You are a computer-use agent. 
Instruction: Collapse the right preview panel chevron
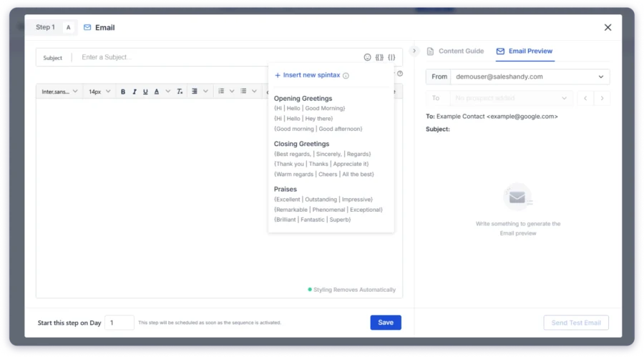click(x=414, y=52)
